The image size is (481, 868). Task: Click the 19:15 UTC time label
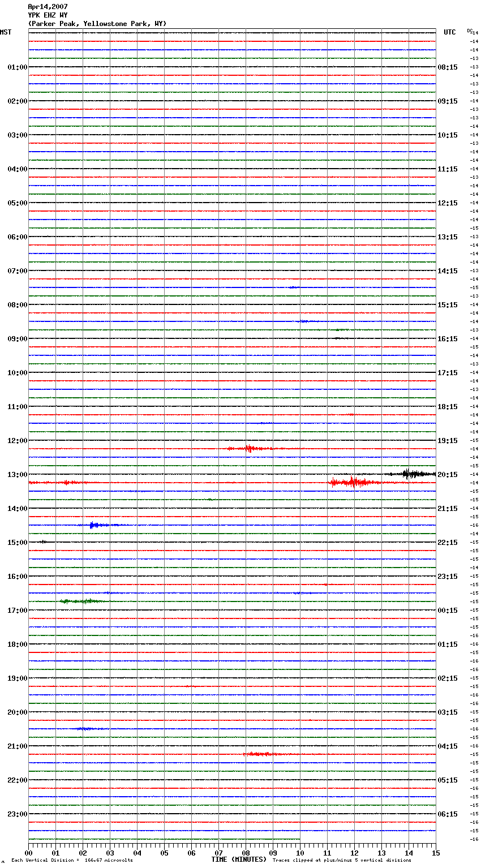click(448, 441)
